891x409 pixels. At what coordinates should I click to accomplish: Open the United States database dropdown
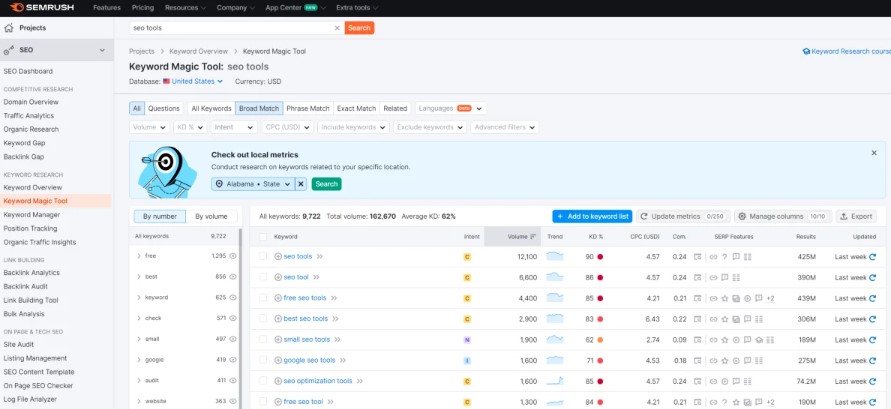click(193, 81)
